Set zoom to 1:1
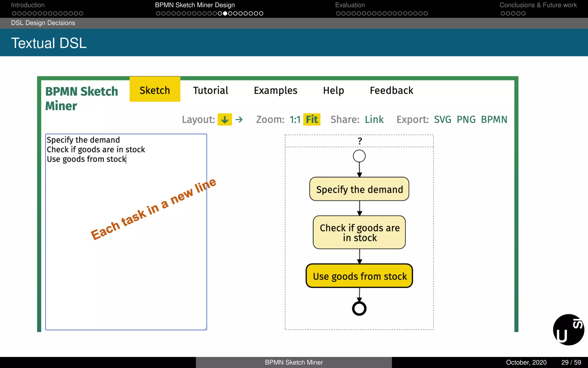The width and height of the screenshot is (588, 368). pyautogui.click(x=295, y=119)
